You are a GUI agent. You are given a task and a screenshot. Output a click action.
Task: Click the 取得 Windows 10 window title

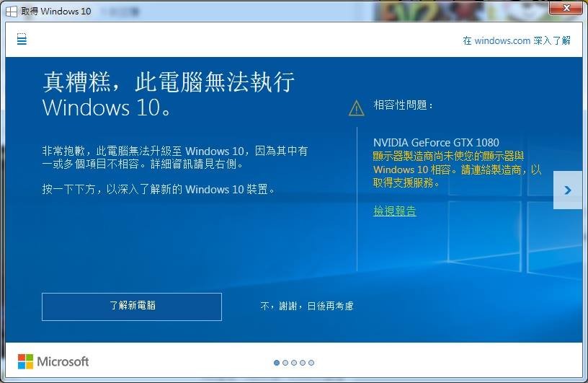click(x=56, y=12)
